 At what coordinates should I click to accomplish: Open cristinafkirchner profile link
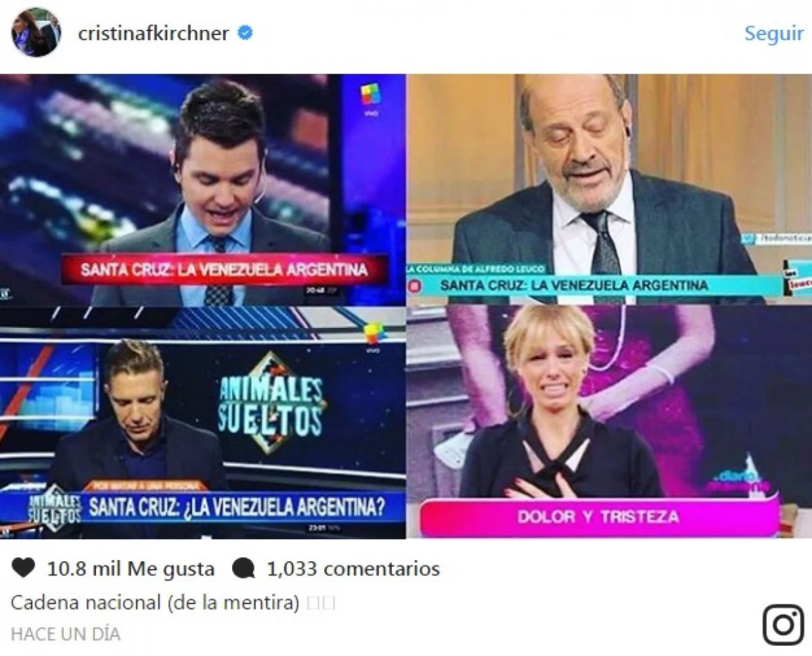tap(154, 33)
